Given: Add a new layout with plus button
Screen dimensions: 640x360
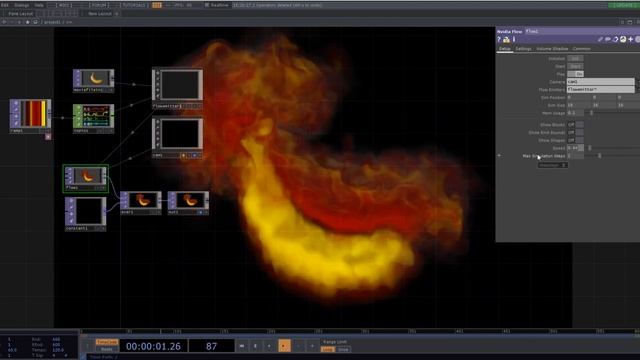Looking at the screenshot, I should click(x=116, y=13).
